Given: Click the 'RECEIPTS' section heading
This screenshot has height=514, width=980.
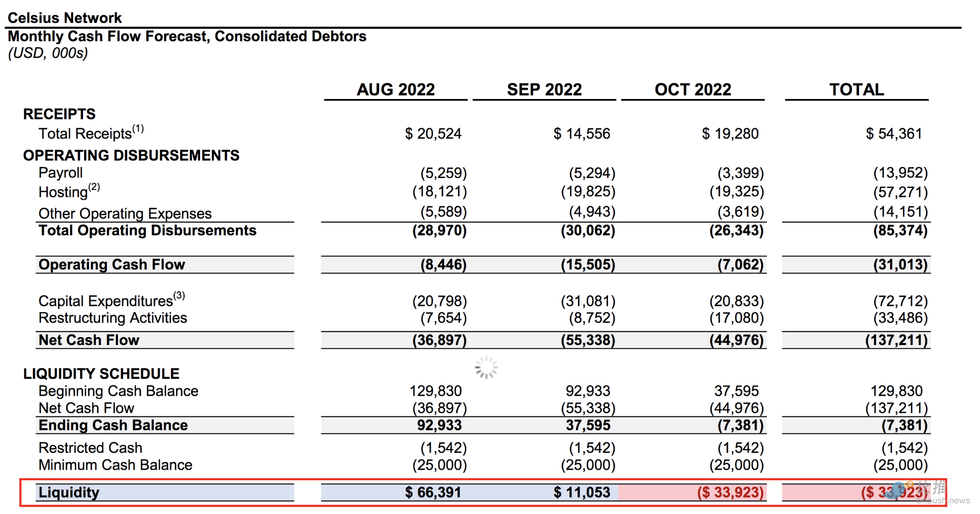Looking at the screenshot, I should pyautogui.click(x=59, y=114).
